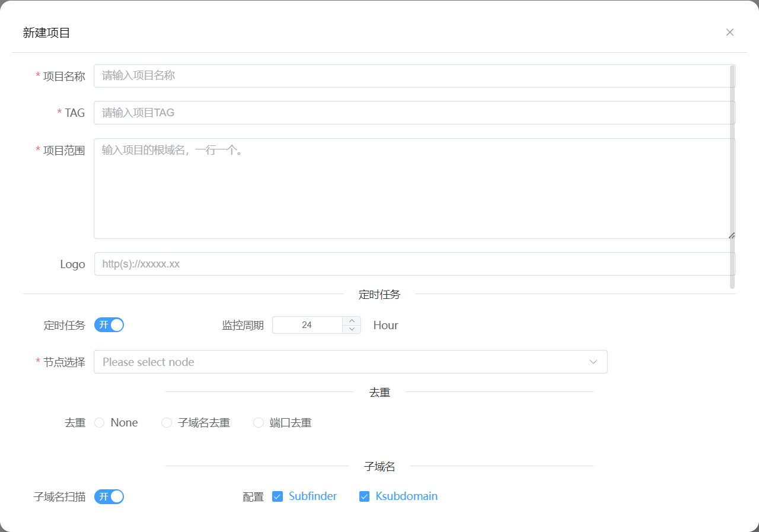Uncheck the Subfinder checkbox
The image size is (759, 532).
click(x=278, y=496)
